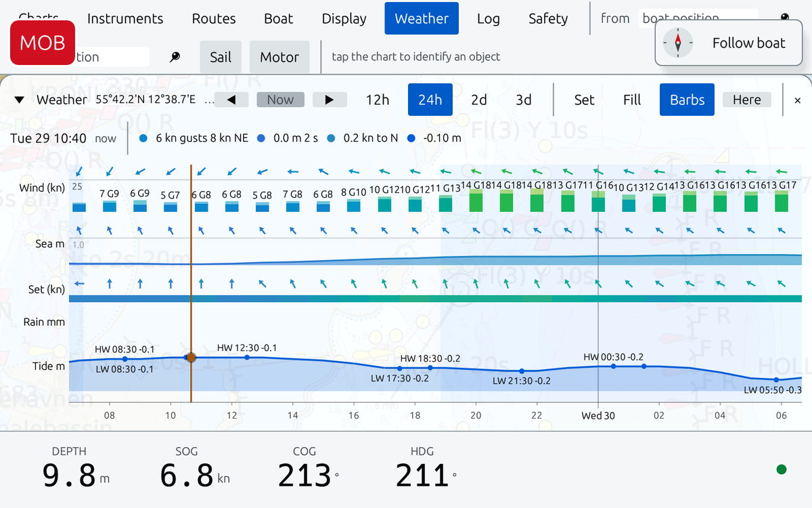Screen dimensions: 812x508
Task: Step weather time forward with right arrow
Action: point(330,100)
